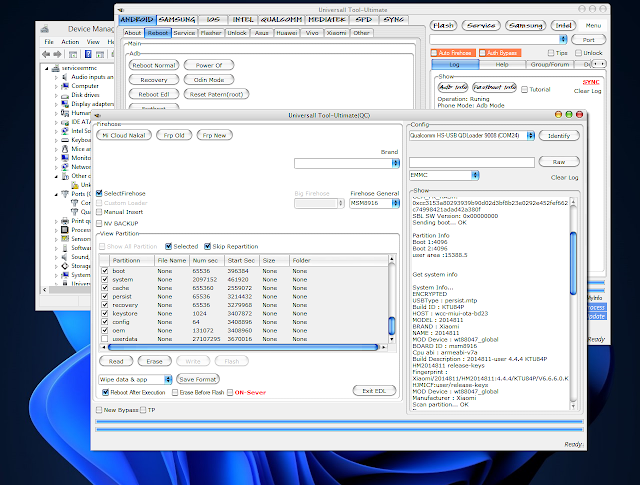Open the Wipe data & app dropdown
Screen dimensions: 640x485
pos(168,379)
